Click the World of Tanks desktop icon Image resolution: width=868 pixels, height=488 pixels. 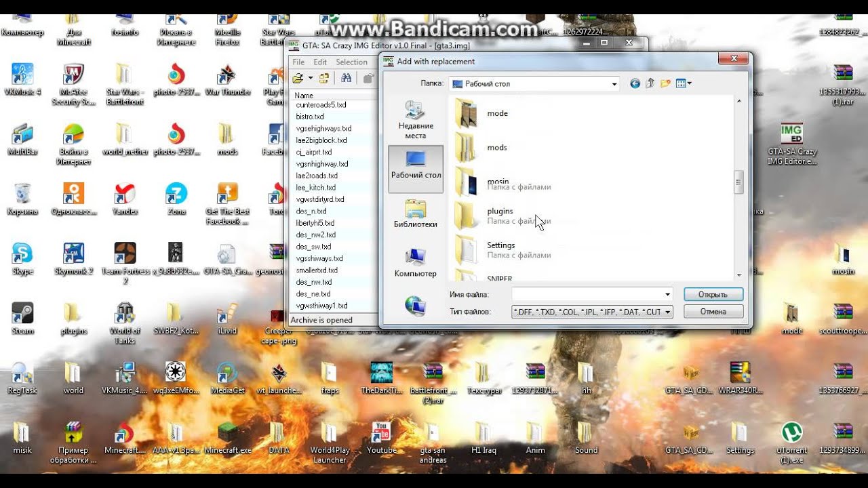click(x=125, y=323)
